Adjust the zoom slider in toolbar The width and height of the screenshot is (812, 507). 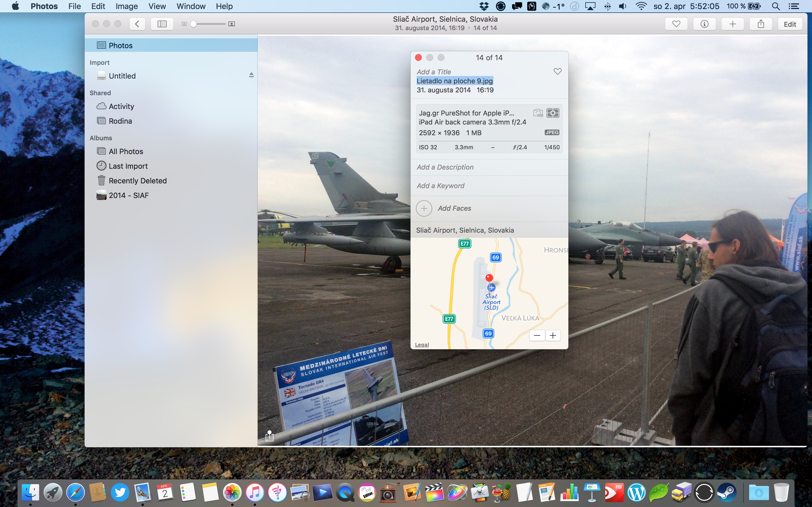point(194,24)
